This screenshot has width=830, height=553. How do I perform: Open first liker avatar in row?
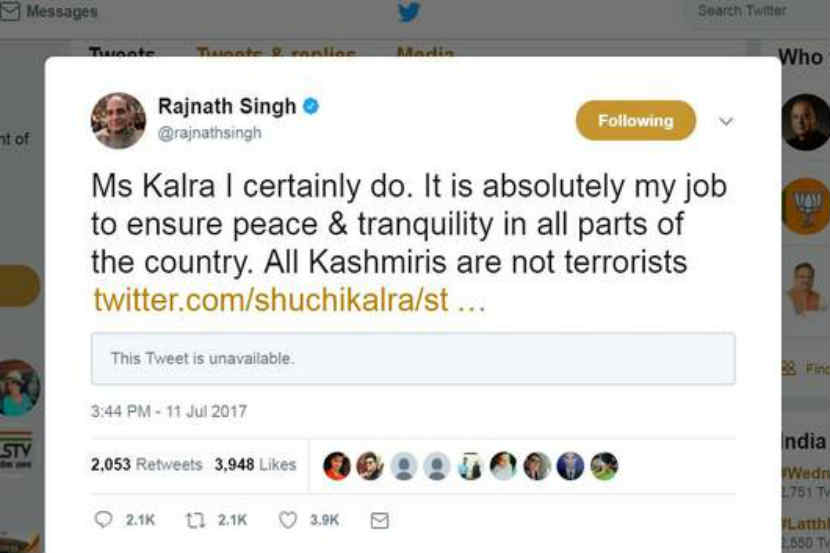(x=336, y=465)
